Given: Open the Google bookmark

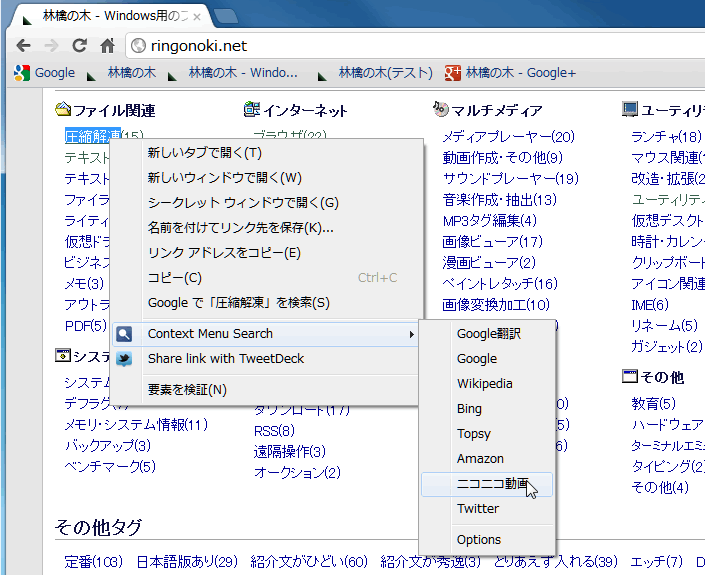Looking at the screenshot, I should 45,73.
